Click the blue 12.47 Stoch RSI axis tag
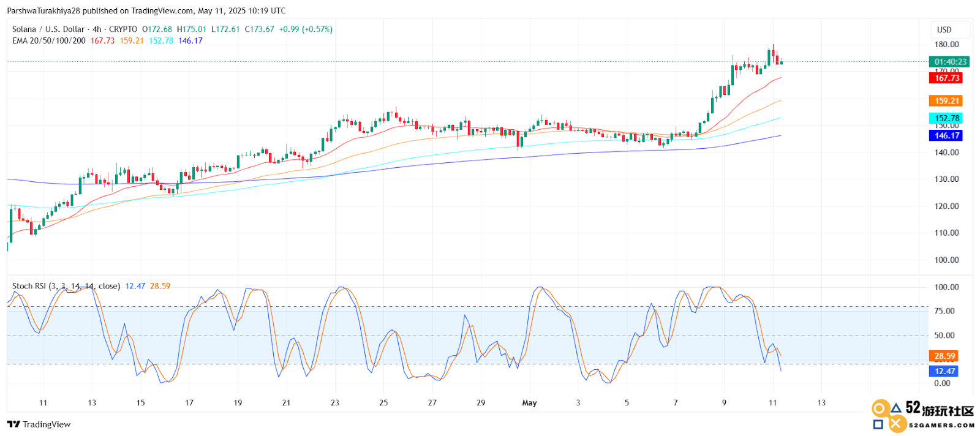Viewport: 980px width, 436px height. point(944,372)
